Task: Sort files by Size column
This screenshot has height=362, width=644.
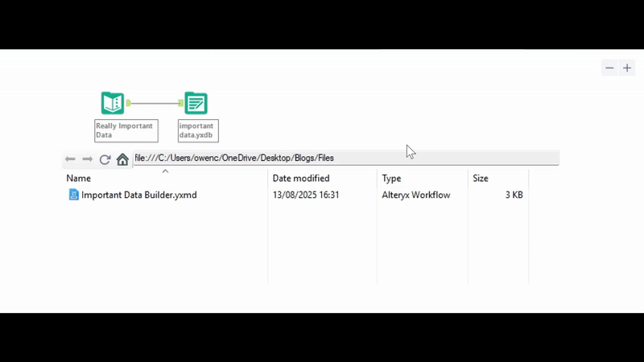Action: tap(480, 178)
